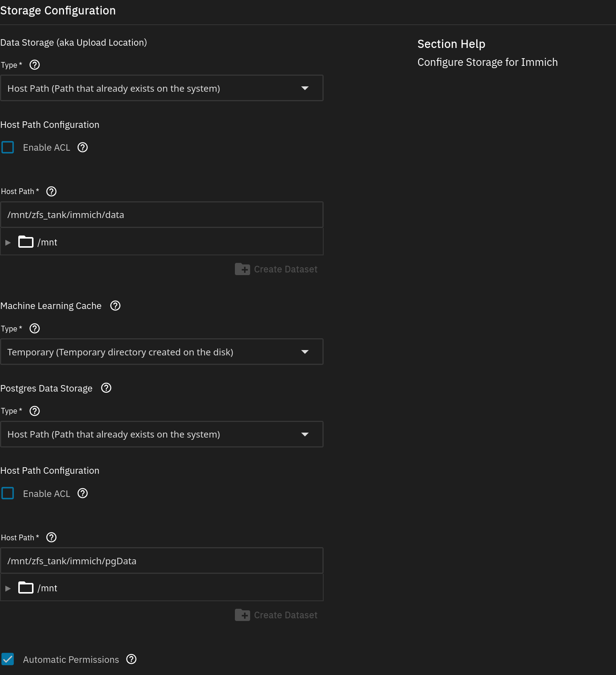Show Postgres Data Storage help tooltip
This screenshot has width=616, height=675.
pyautogui.click(x=106, y=388)
